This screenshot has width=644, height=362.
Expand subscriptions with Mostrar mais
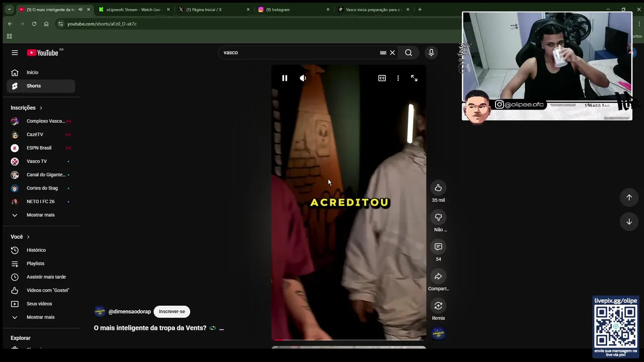41,215
